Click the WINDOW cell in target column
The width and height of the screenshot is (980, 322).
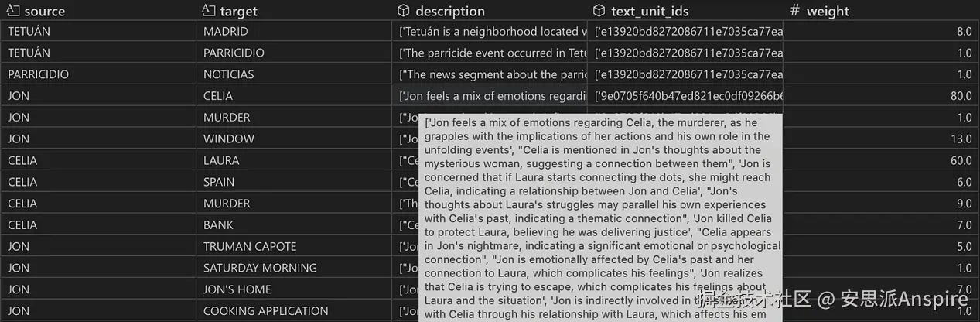(x=229, y=139)
